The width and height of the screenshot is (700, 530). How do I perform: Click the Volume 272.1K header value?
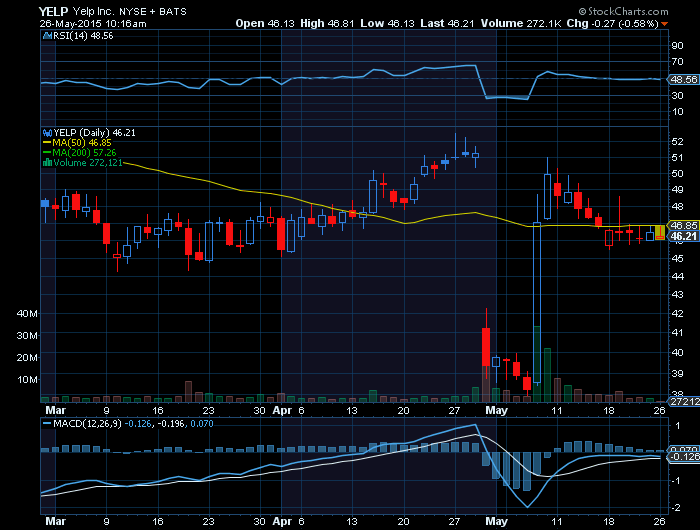(521, 23)
